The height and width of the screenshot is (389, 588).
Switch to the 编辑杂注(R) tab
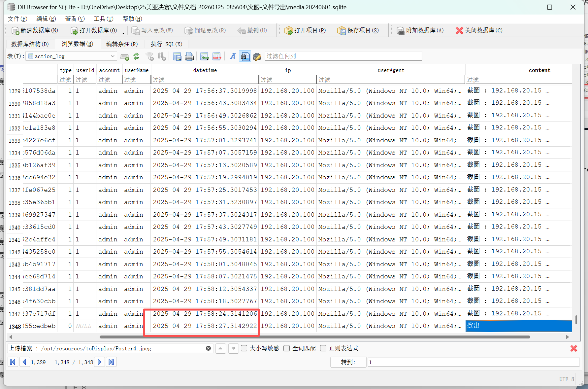[122, 44]
